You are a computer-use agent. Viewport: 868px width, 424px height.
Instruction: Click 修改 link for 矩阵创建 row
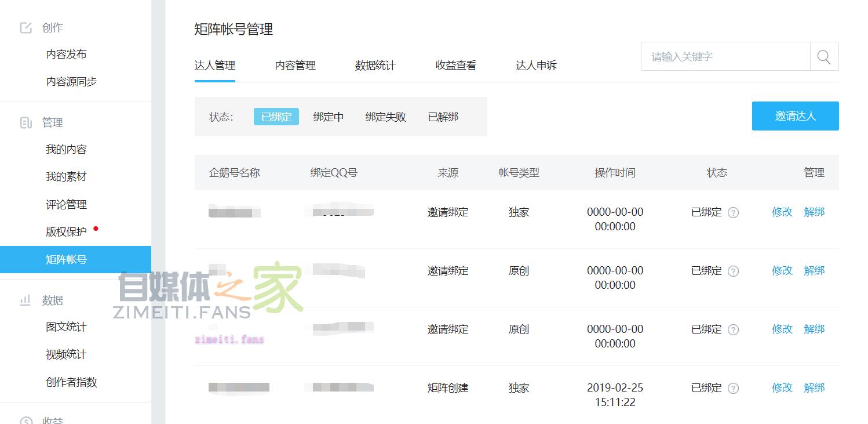coord(782,388)
